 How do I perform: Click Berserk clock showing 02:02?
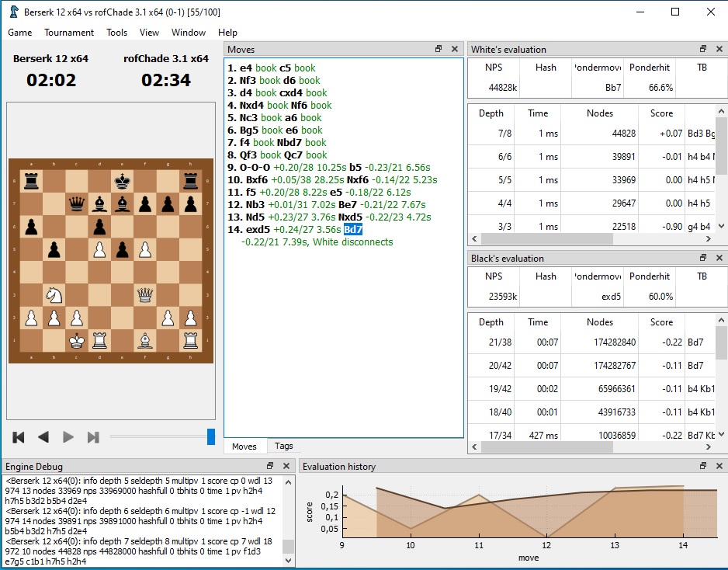(51, 80)
